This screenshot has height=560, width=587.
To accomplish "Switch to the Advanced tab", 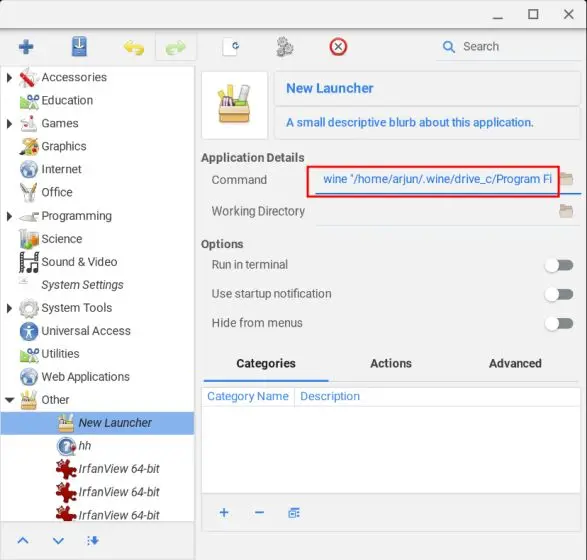I will point(515,363).
